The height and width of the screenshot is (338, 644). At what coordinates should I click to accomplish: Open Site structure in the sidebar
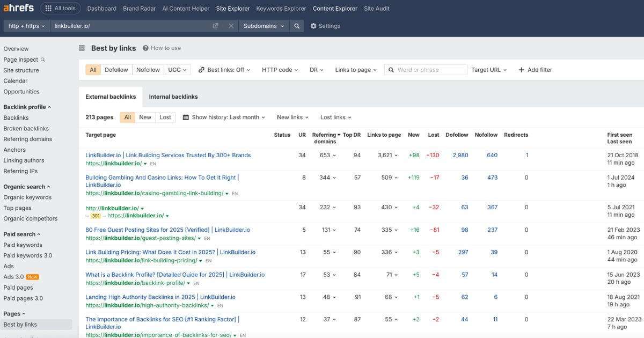tap(21, 70)
